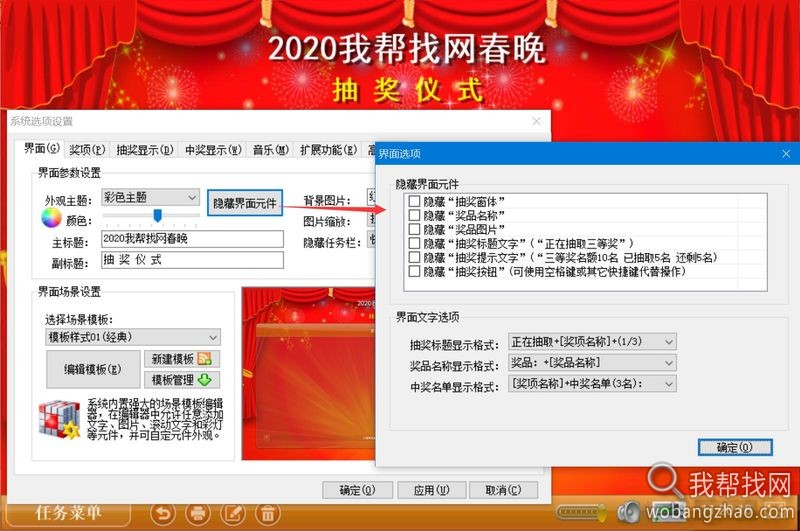Check 隐藏“抽奖窗体” checkbox
This screenshot has height=531, width=800.
(414, 201)
